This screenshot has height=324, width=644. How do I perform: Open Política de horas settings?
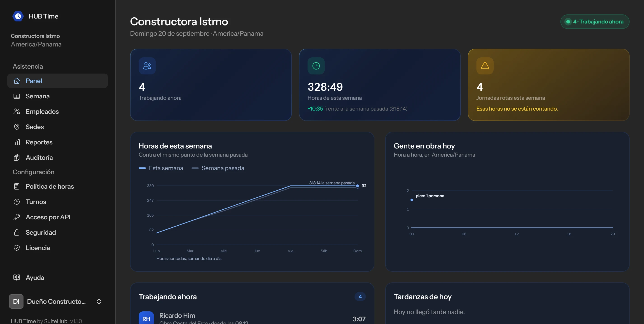point(58,186)
